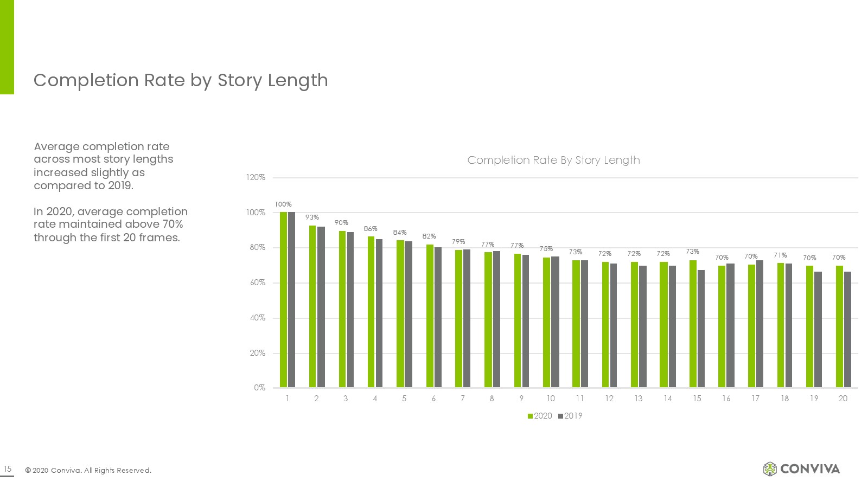
Task: Select the 100% data label
Action: coord(283,204)
